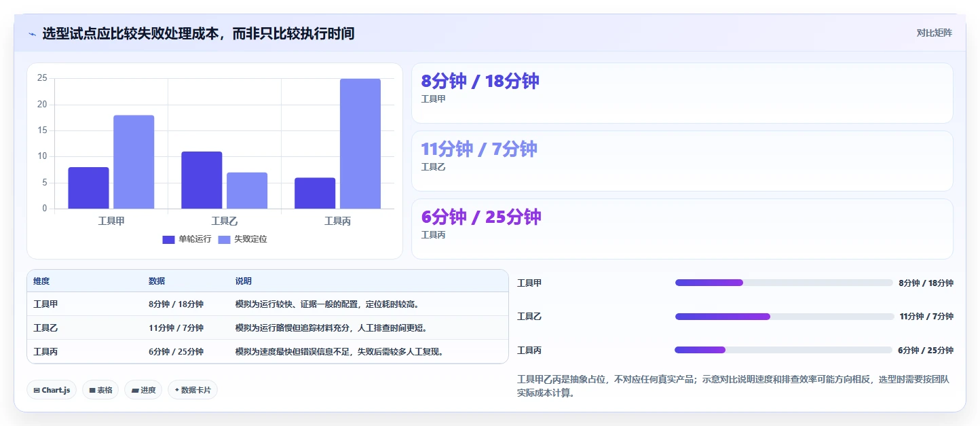Click description starting 模拟为速度最快
980x426 pixels.
pos(339,352)
